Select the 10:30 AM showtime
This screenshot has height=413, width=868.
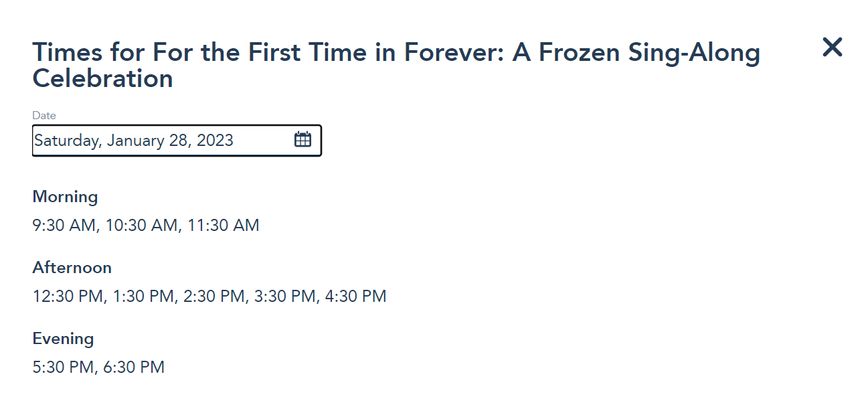[143, 226]
